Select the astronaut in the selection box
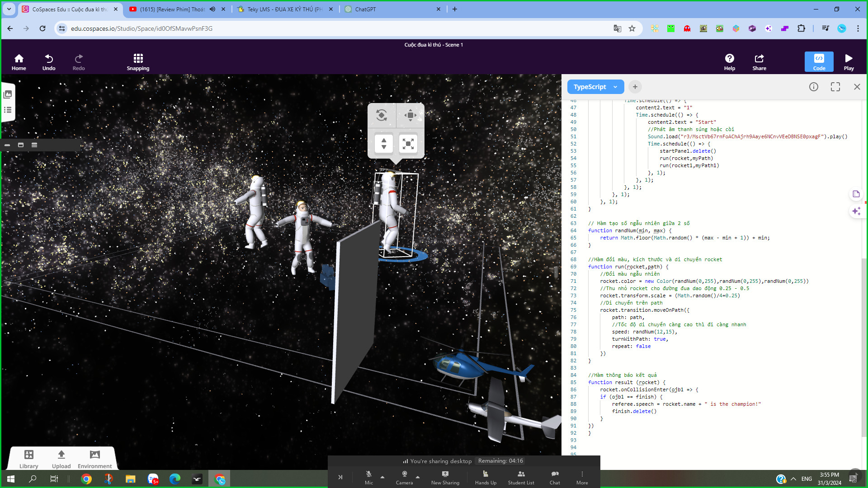Viewport: 868px width, 488px height. coord(389,212)
